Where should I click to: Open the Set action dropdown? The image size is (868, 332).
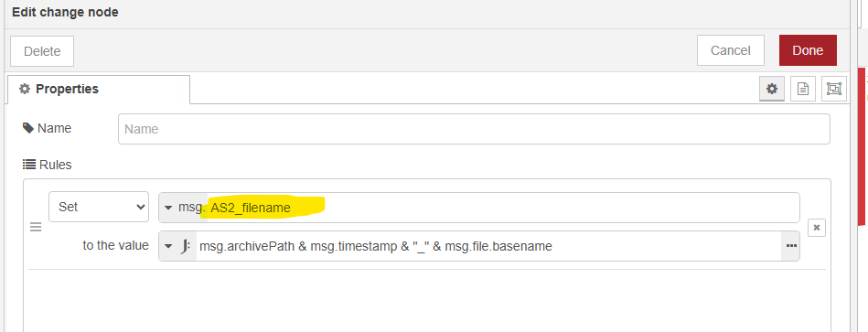pos(99,207)
